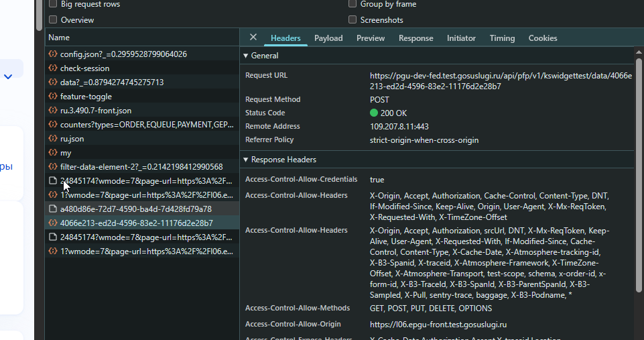Click the feature-toggle request icon
This screenshot has width=644, height=340.
(52, 96)
